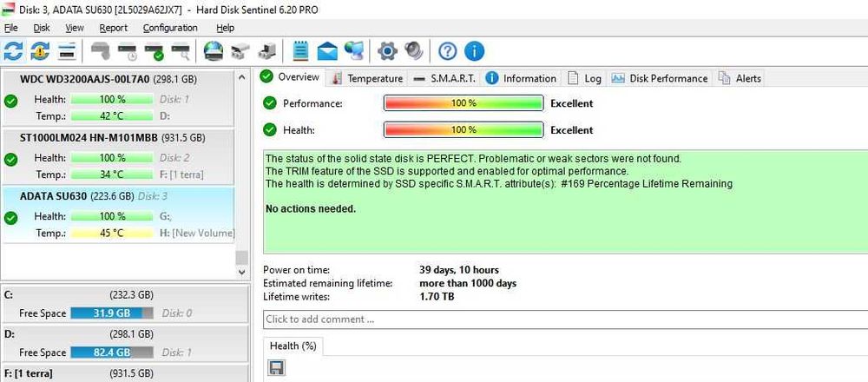The image size is (868, 382).
Task: Select the WDC WD3200AAJS-00L7A0 disk entry
Action: [x=118, y=97]
